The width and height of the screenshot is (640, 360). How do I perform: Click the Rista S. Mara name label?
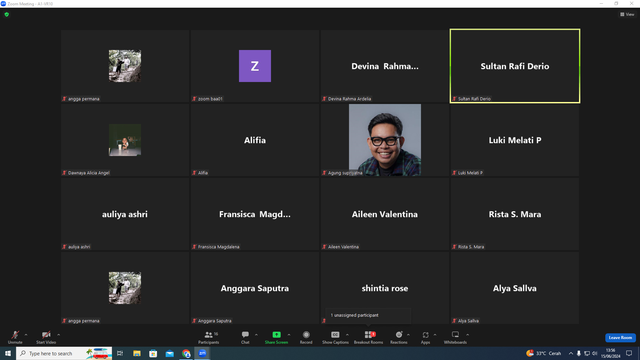tap(471, 247)
